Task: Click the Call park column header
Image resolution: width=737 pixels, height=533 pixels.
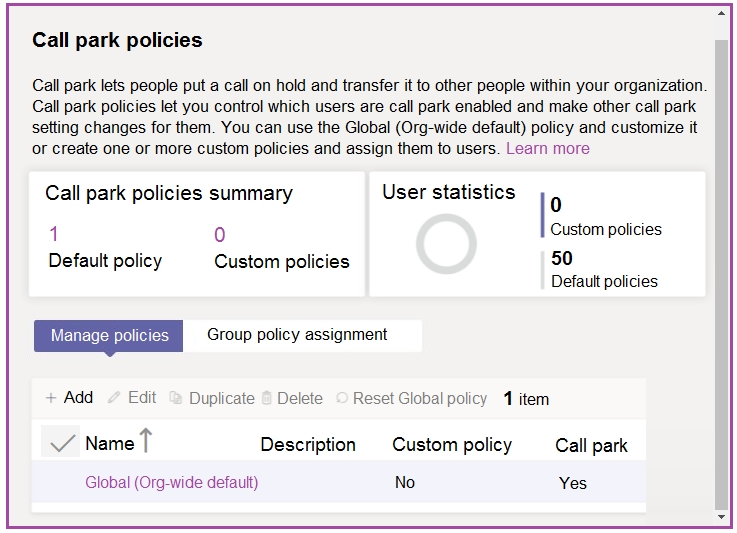Action: tap(591, 446)
